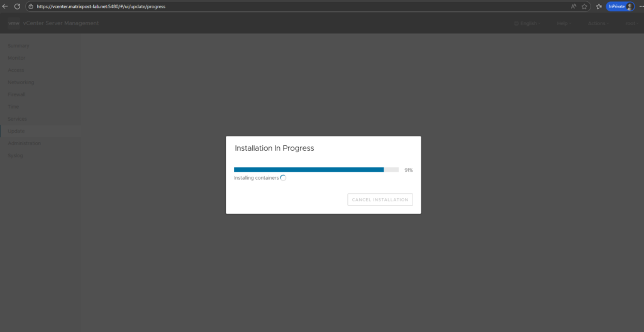Select Update in the sidebar
The width and height of the screenshot is (644, 332).
pos(40,131)
